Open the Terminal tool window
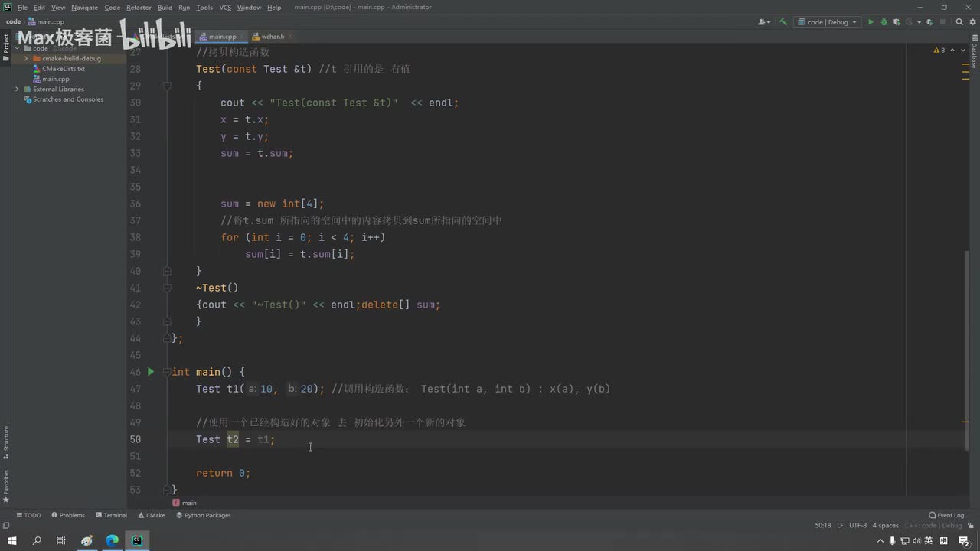The image size is (980, 551). [x=111, y=515]
